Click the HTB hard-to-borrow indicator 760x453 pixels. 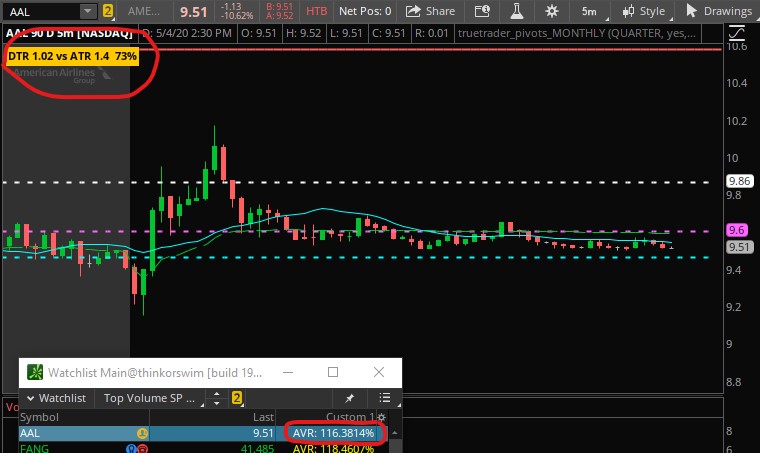316,11
